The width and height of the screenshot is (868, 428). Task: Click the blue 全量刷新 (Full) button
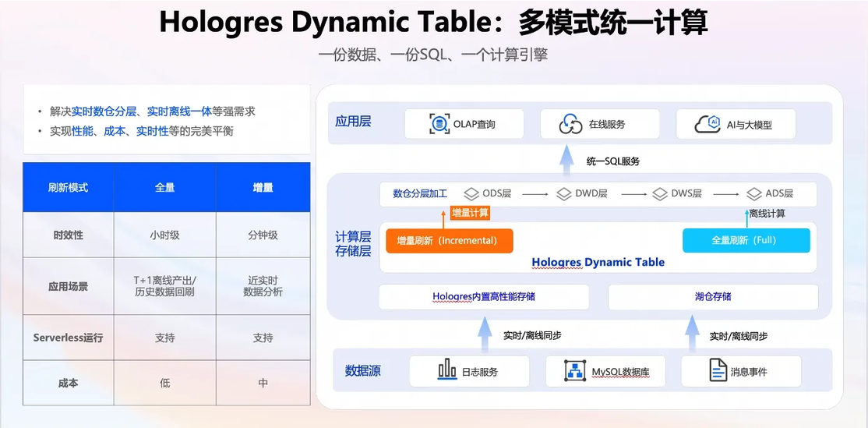746,241
